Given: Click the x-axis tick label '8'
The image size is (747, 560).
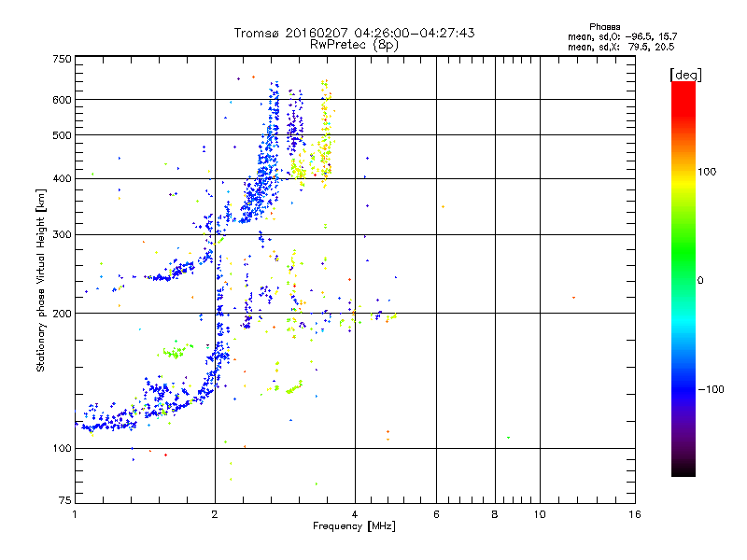Looking at the screenshot, I should coord(495,514).
